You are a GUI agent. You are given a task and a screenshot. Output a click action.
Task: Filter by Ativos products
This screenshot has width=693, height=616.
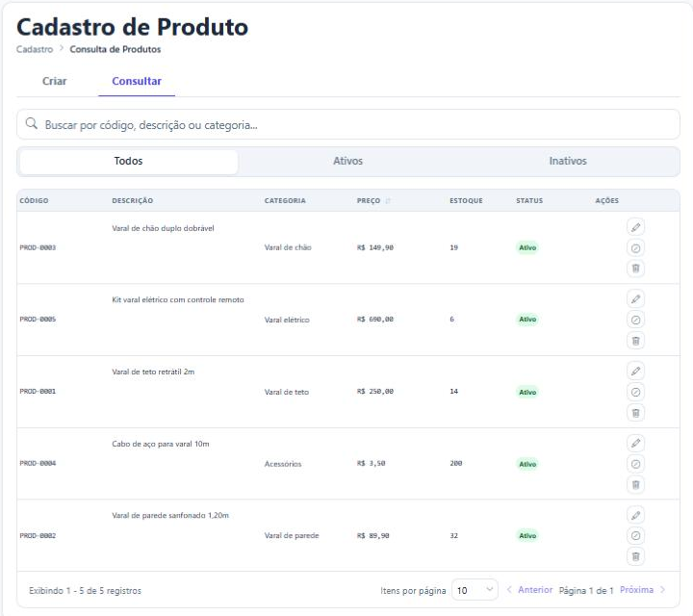point(347,162)
